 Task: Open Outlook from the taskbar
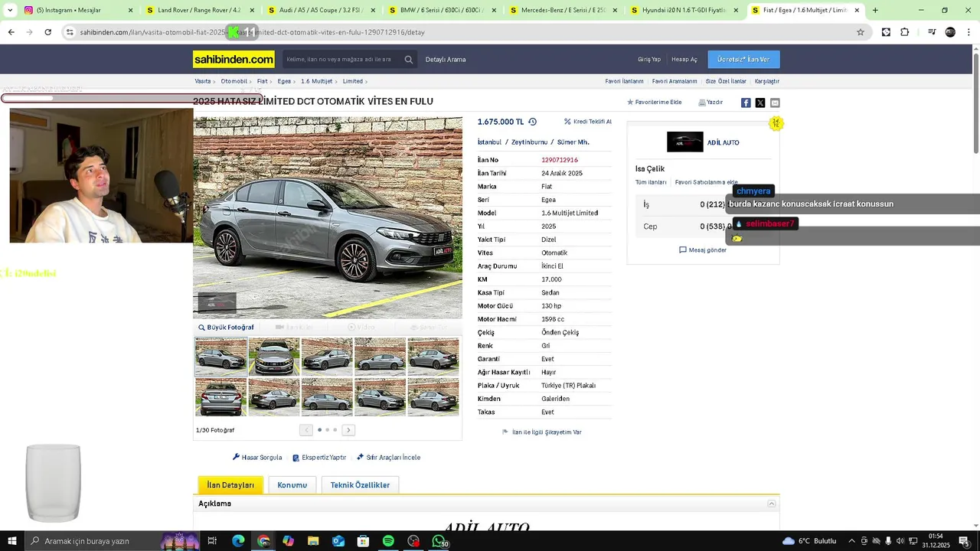point(338,541)
